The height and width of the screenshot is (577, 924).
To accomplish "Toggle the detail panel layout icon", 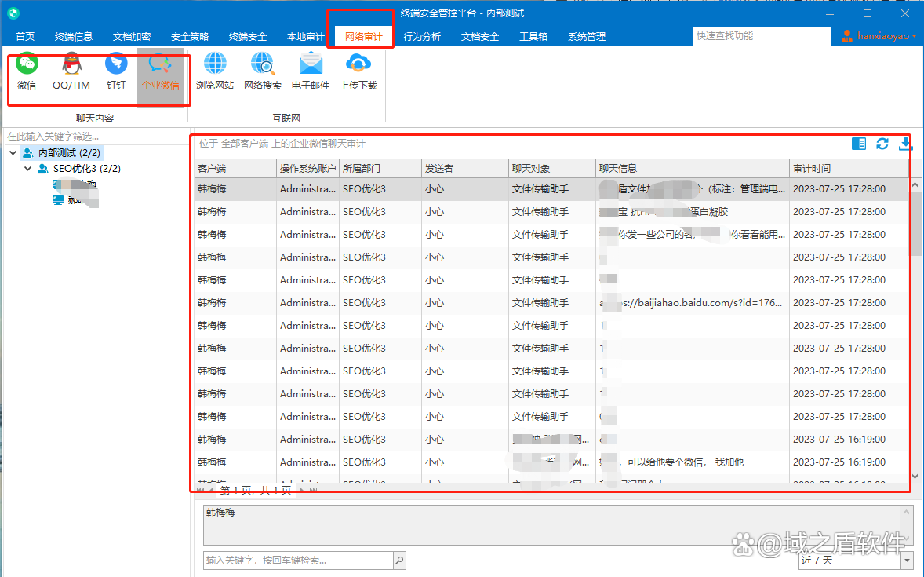I will [859, 144].
